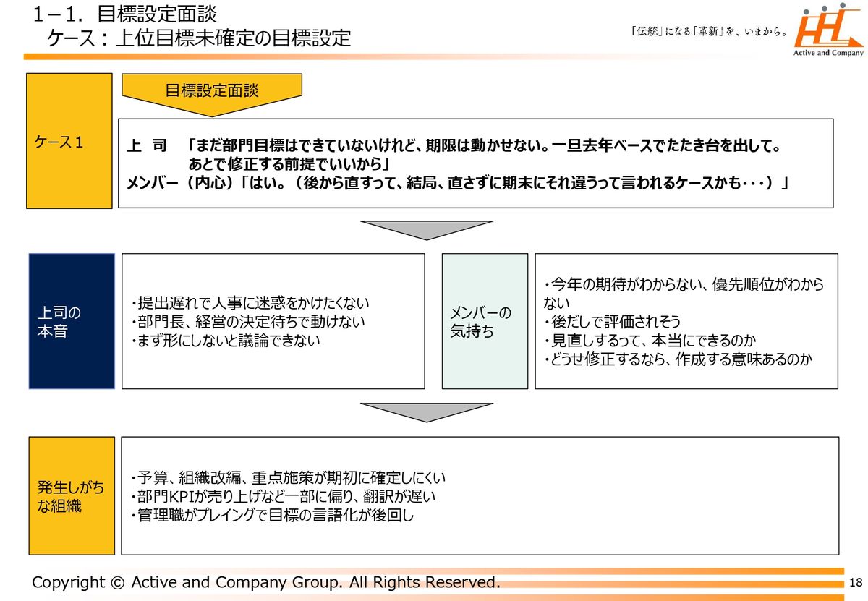The image size is (868, 601).
Task: Click the 上司 dialogue line about 部門目標
Action: tap(454, 145)
